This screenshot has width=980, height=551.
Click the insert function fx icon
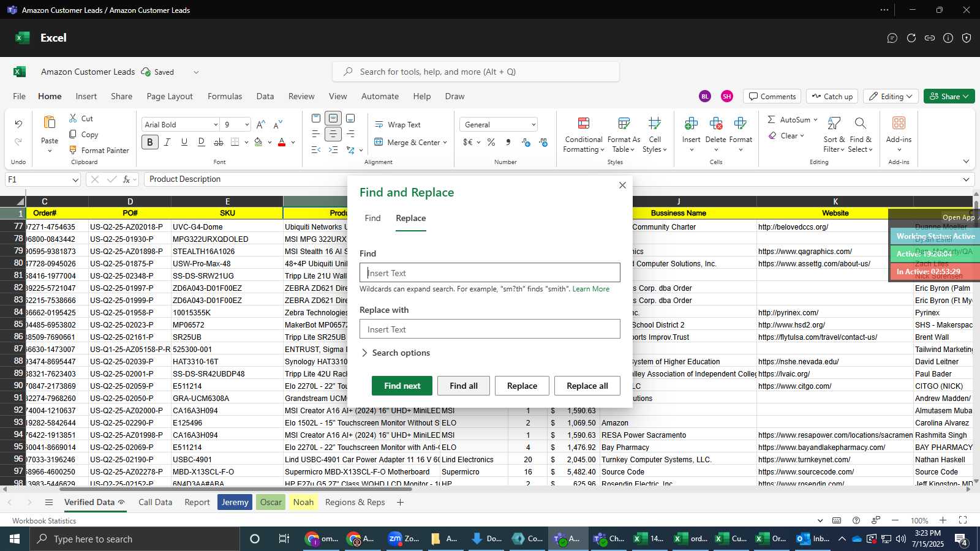[126, 179]
